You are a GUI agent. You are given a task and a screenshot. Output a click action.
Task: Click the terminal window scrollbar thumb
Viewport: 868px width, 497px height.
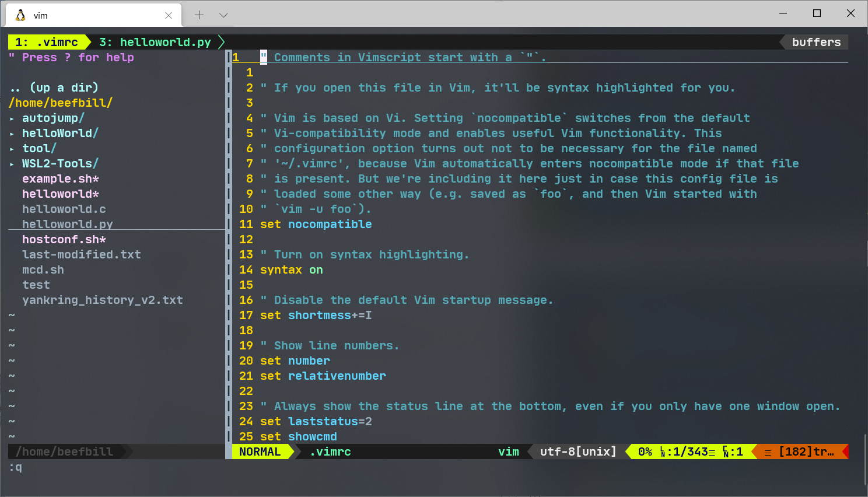pos(865,460)
